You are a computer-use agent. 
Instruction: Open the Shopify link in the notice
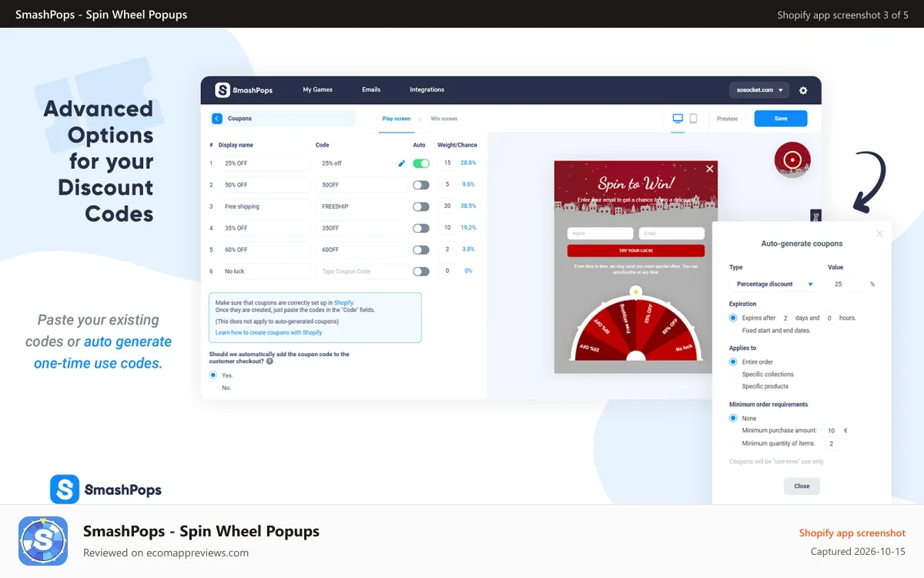click(343, 304)
